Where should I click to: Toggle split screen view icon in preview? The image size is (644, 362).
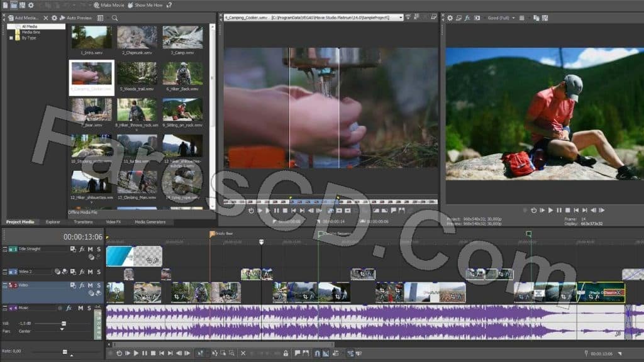click(x=477, y=18)
